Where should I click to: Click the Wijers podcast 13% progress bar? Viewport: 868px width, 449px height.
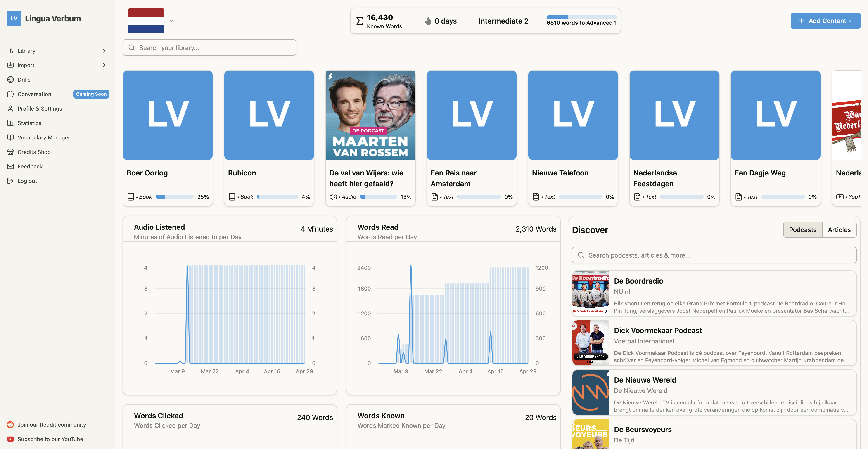378,197
